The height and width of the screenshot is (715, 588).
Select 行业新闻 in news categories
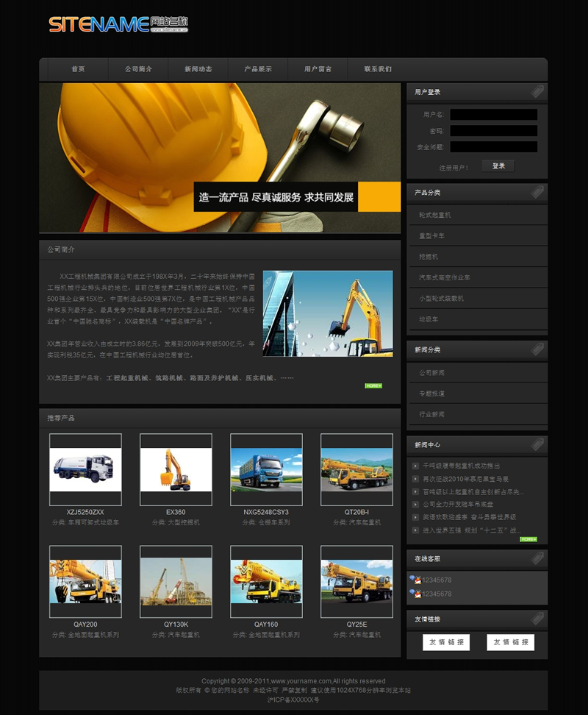tap(431, 414)
